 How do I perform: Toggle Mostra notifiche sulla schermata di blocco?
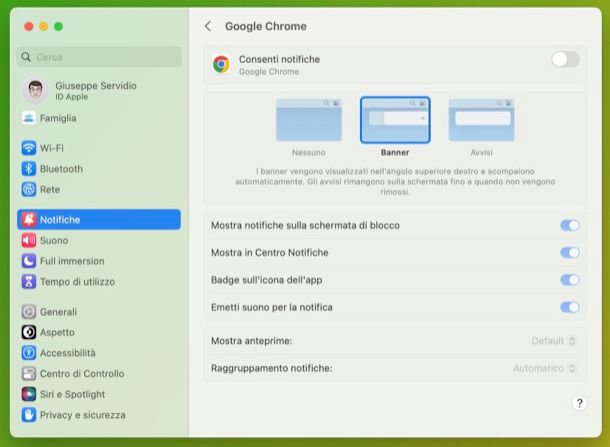coord(570,225)
